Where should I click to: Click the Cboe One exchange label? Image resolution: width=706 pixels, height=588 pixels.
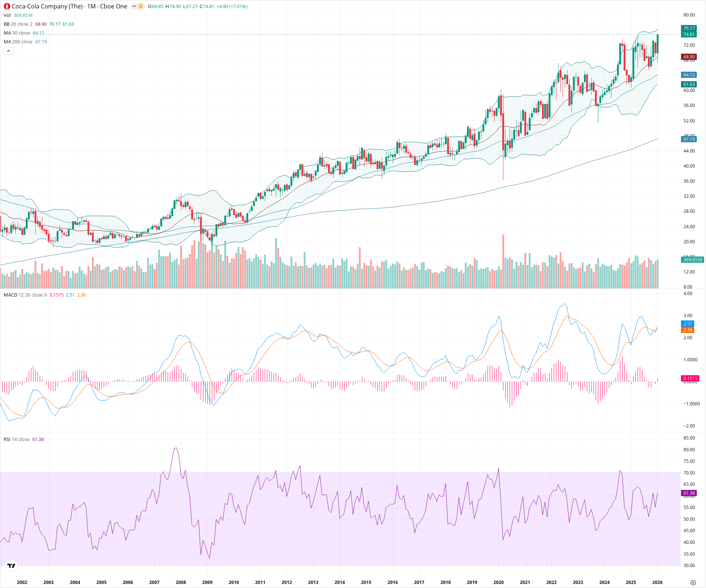[114, 6]
